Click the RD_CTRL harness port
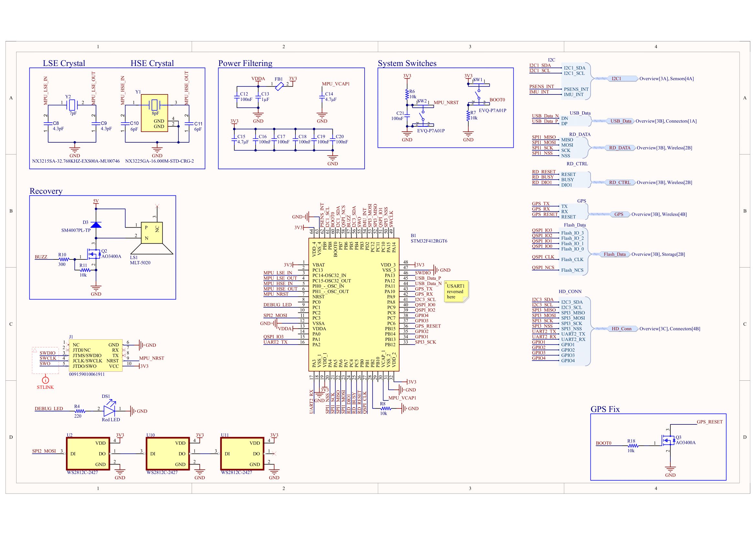 click(x=620, y=182)
